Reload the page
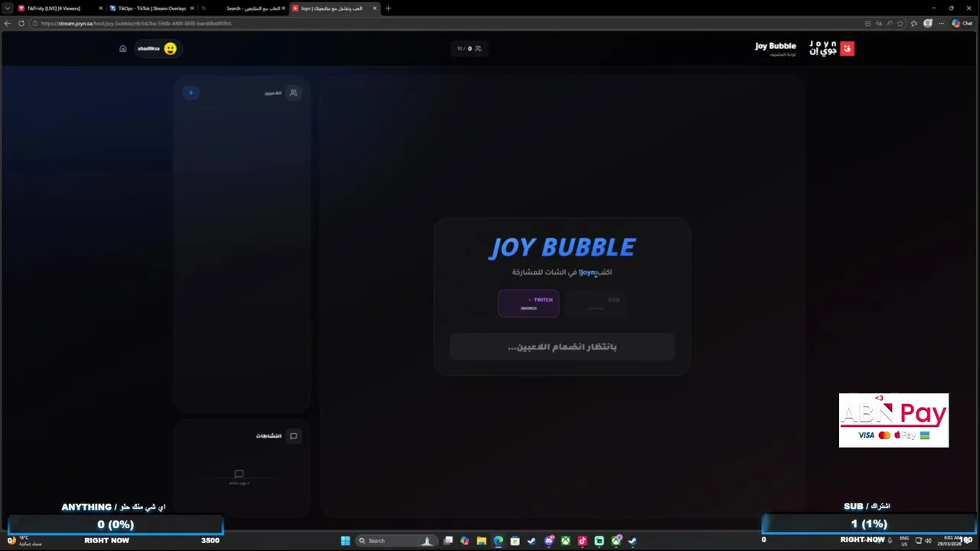980x551 pixels. coord(21,23)
